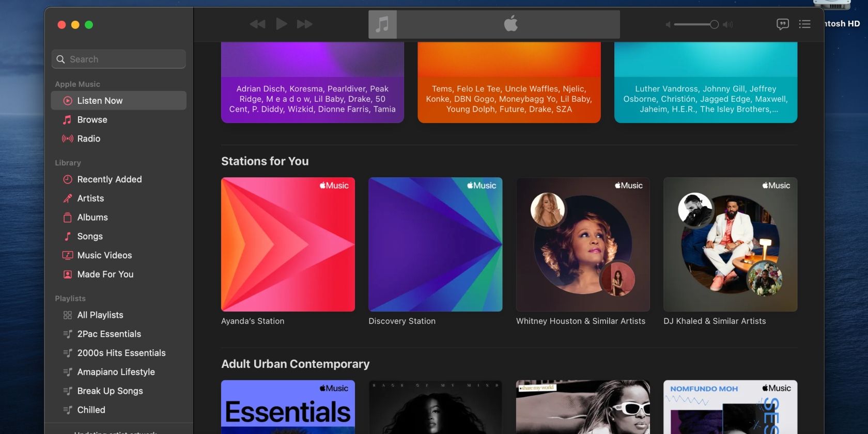Click the Albums stack icon
The height and width of the screenshot is (434, 868).
pos(68,218)
